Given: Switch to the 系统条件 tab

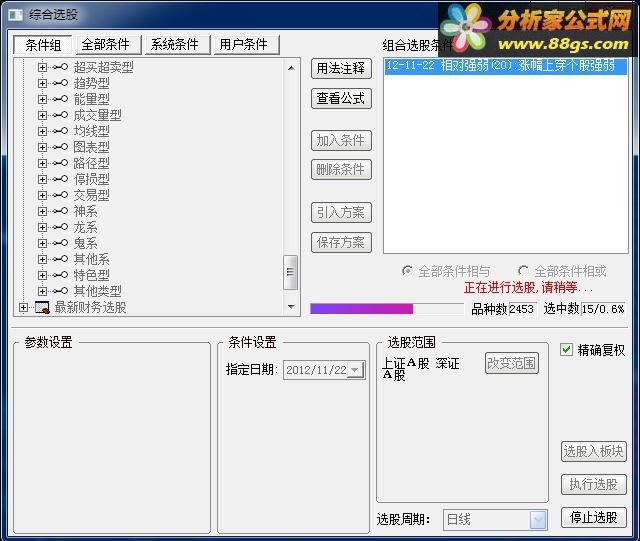Looking at the screenshot, I should [x=178, y=45].
